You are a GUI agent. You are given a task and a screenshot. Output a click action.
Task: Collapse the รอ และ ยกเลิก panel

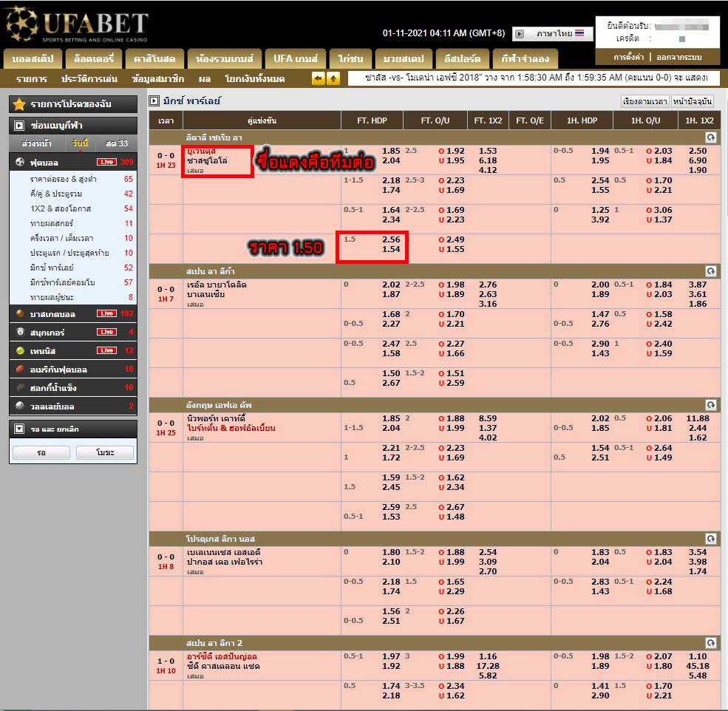click(x=19, y=429)
